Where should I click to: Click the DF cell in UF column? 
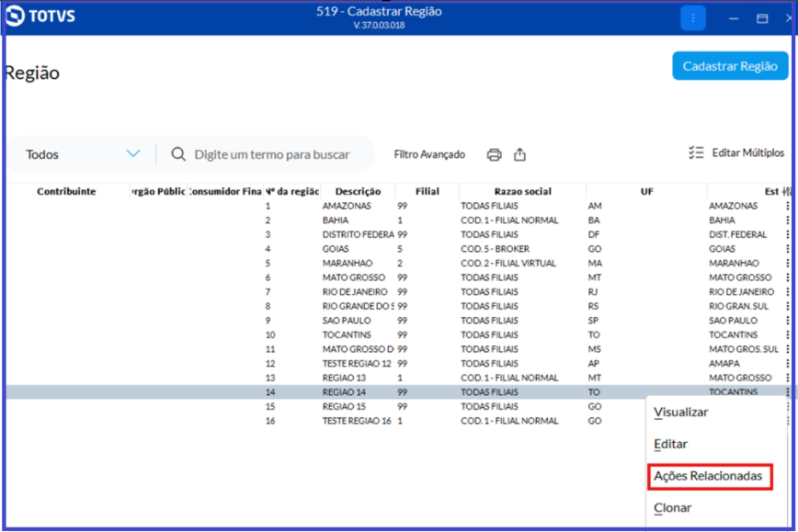click(593, 234)
